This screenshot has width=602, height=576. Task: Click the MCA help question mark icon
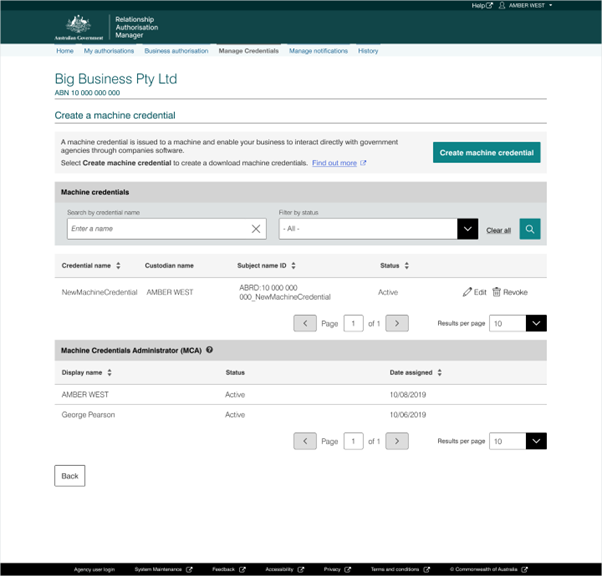point(209,350)
